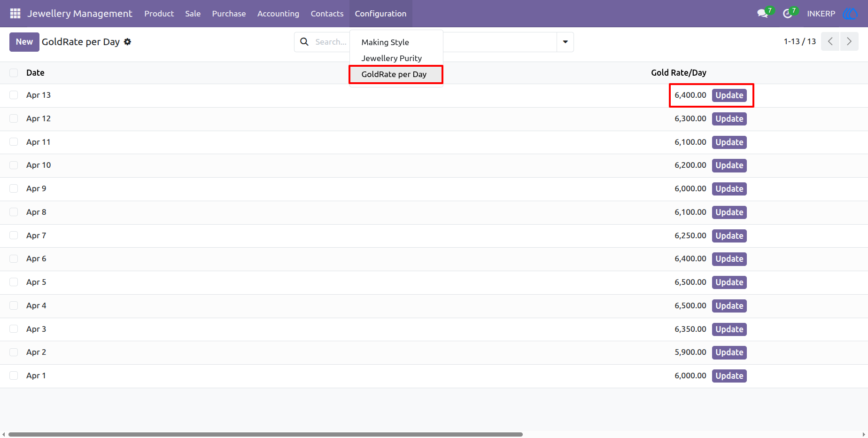
Task: Open the Configuration menu
Action: point(380,14)
